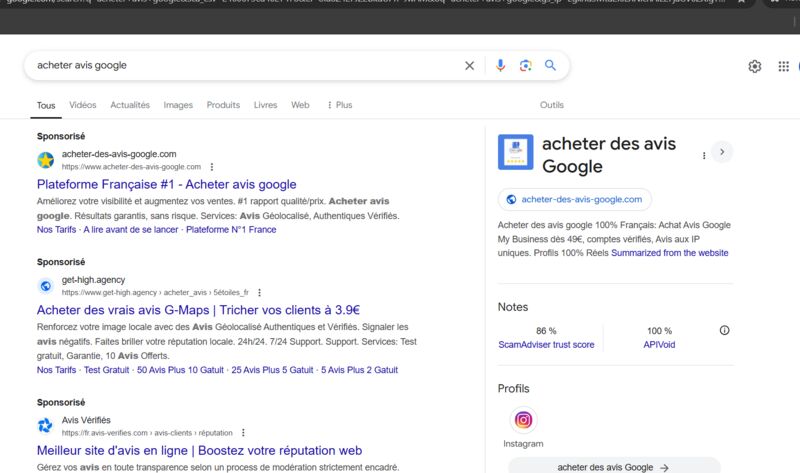Open ad options for get-high.agency result
Screen dimensions: 800x473
click(259, 292)
